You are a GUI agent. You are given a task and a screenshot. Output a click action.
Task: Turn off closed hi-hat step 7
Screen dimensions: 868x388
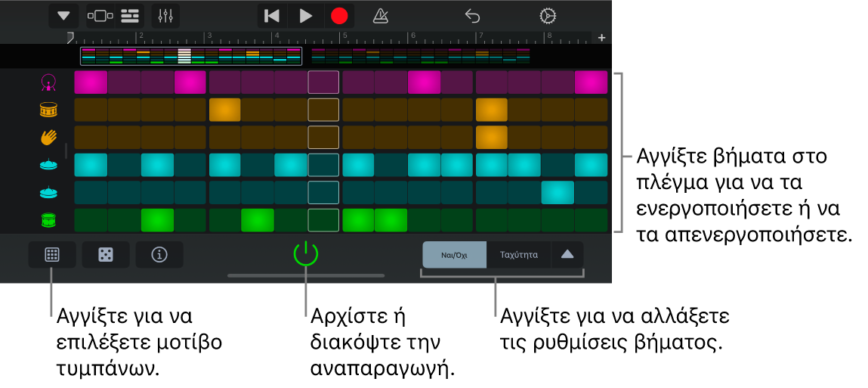pyautogui.click(x=291, y=165)
